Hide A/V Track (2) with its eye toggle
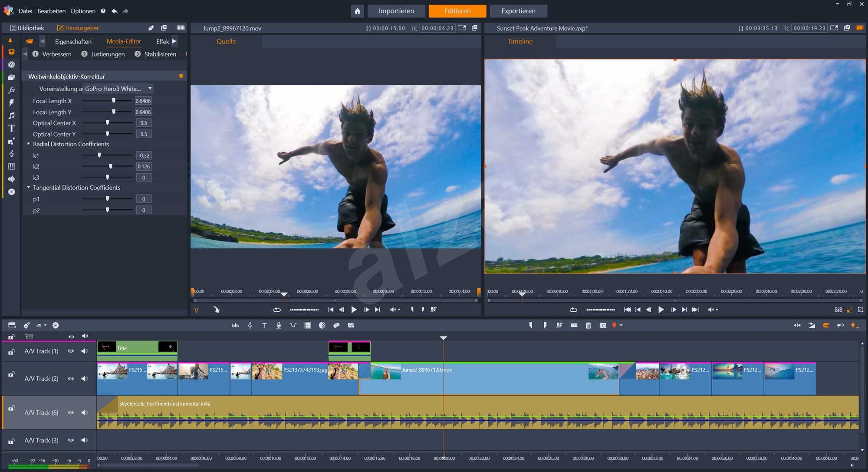Image resolution: width=868 pixels, height=472 pixels. tap(71, 378)
